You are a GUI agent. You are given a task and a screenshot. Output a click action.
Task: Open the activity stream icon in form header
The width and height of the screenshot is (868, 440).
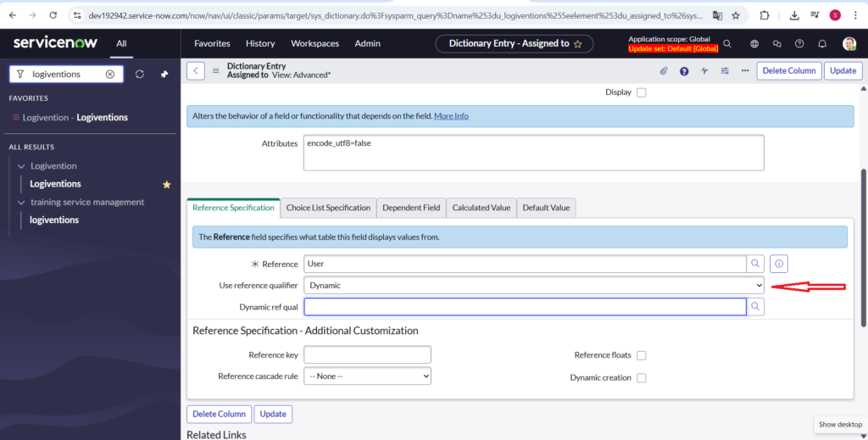click(704, 71)
